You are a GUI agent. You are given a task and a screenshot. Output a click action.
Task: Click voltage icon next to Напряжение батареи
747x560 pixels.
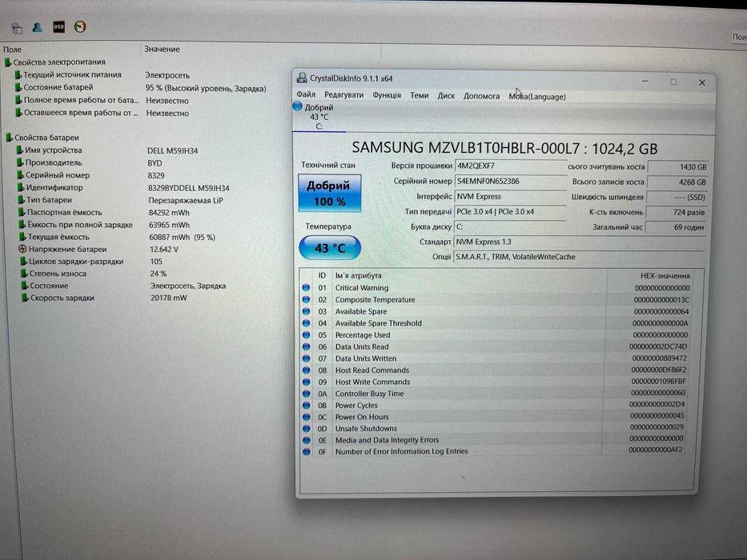[22, 249]
